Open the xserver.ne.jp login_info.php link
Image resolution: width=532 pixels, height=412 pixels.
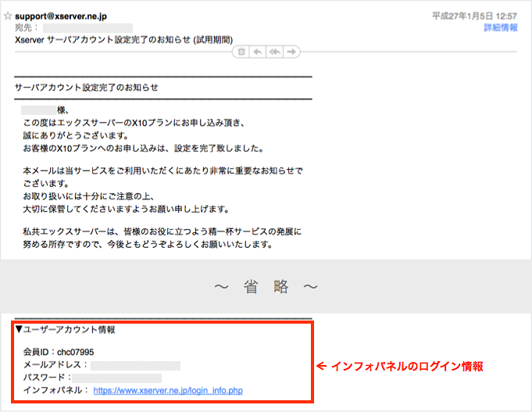[x=168, y=390]
